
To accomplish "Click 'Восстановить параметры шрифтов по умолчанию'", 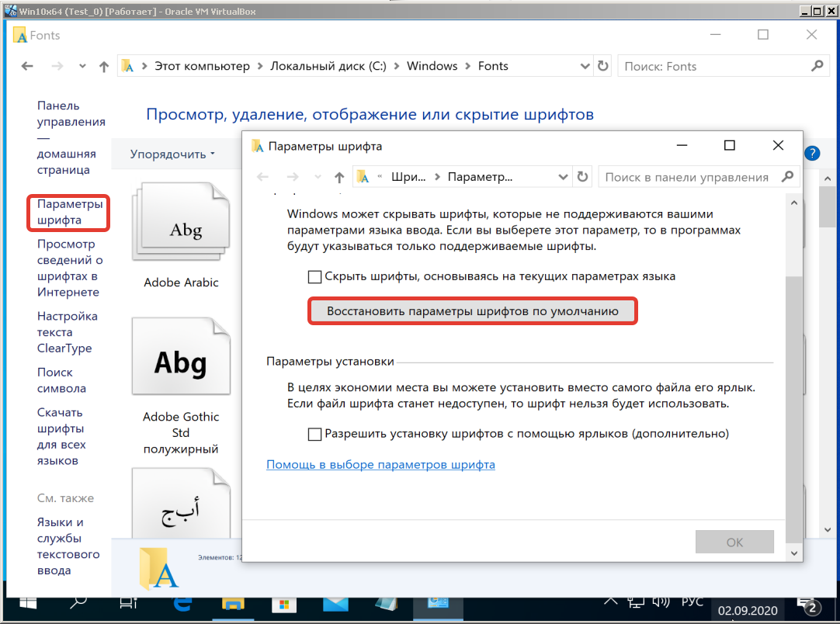I will 473,311.
